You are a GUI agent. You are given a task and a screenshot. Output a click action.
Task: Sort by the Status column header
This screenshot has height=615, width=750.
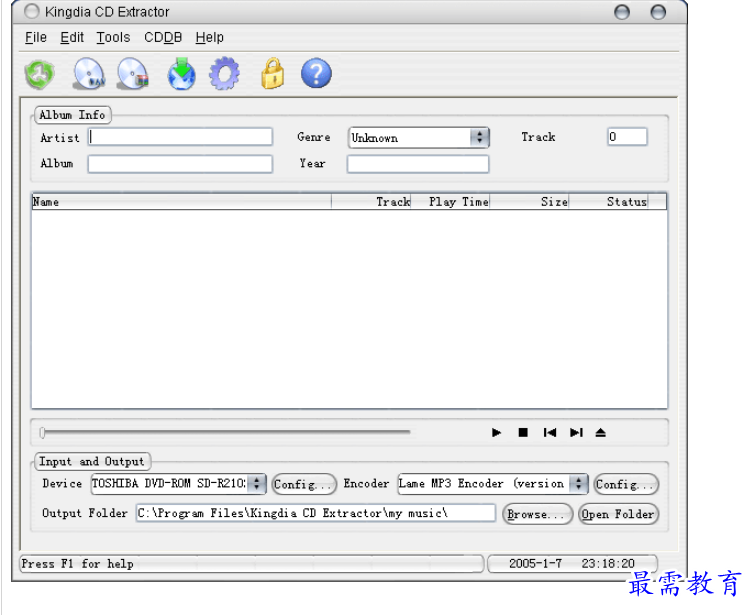(x=609, y=202)
